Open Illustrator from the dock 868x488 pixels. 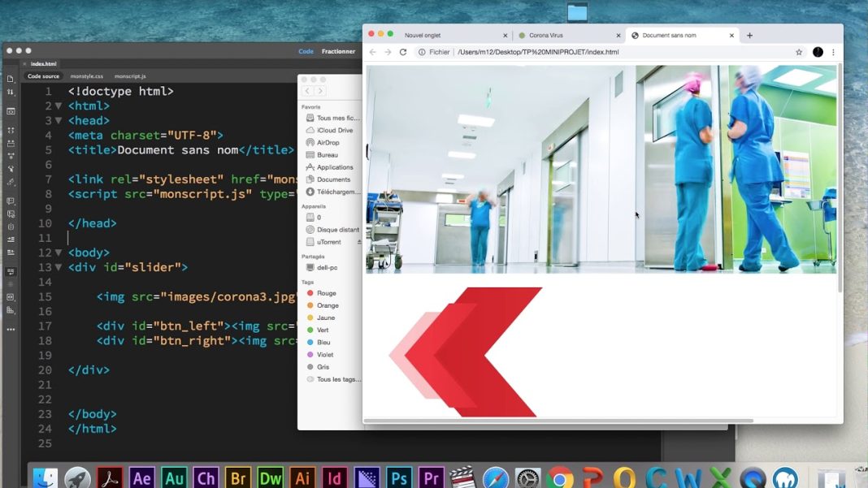click(x=302, y=477)
